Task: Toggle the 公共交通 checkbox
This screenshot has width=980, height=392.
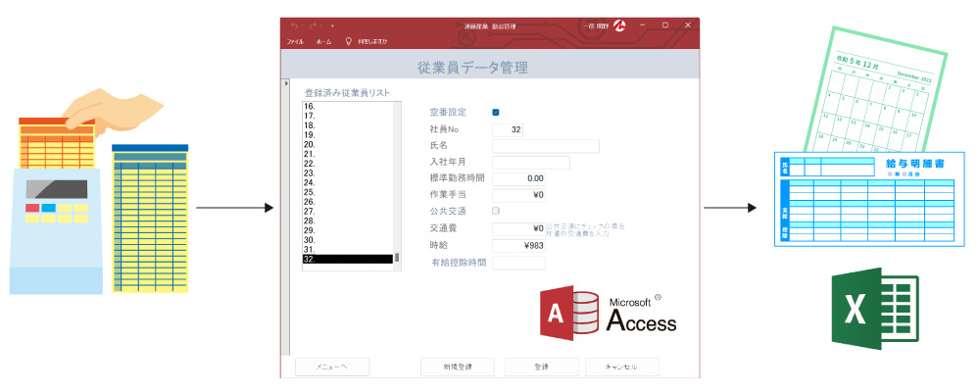Action: click(496, 211)
